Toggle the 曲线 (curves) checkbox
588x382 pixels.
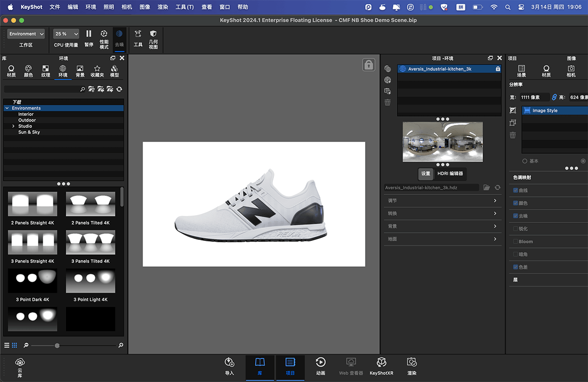click(x=515, y=190)
